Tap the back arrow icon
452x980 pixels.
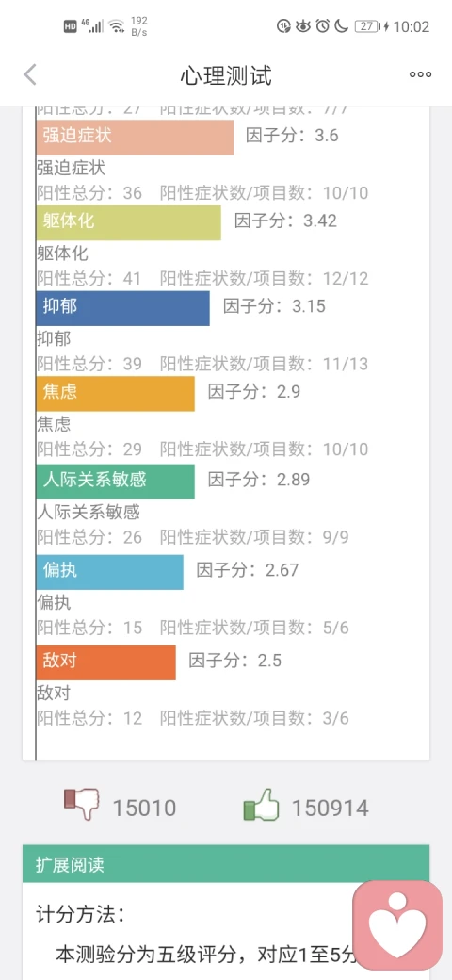30,75
